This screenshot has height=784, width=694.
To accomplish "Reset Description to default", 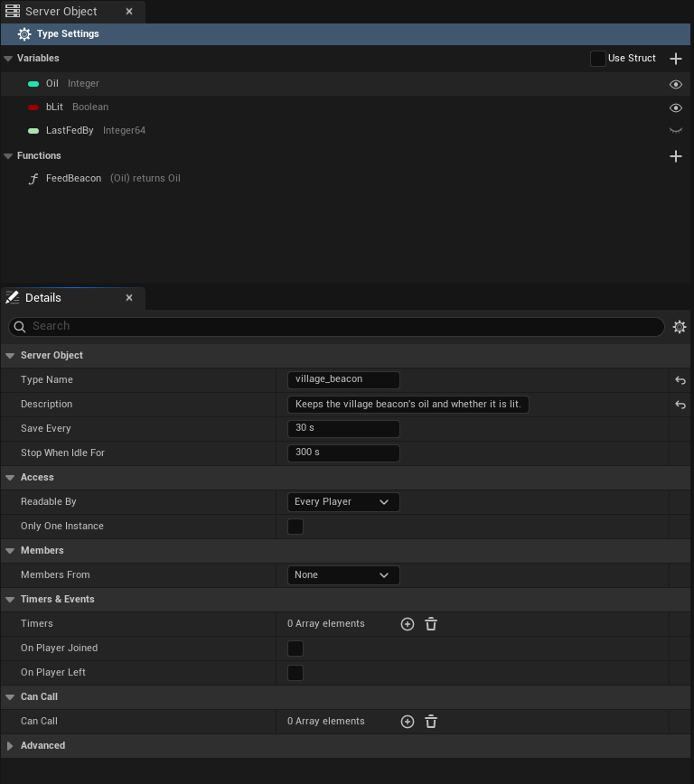I will [680, 405].
